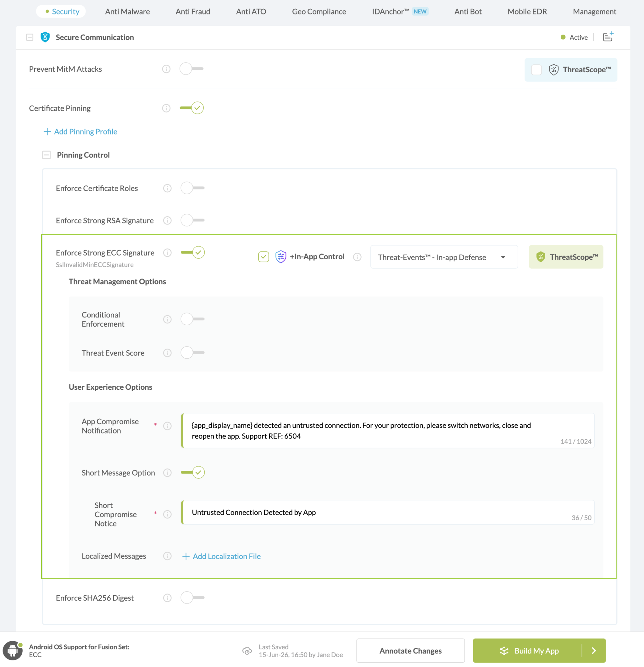This screenshot has height=667, width=644.
Task: Open the Anti Bot tab
Action: (x=468, y=12)
